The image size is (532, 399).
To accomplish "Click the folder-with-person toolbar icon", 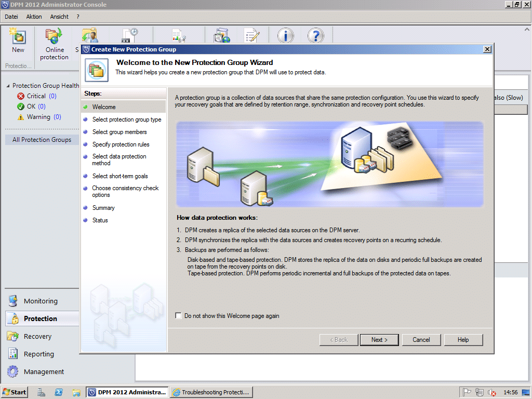I will point(89,35).
